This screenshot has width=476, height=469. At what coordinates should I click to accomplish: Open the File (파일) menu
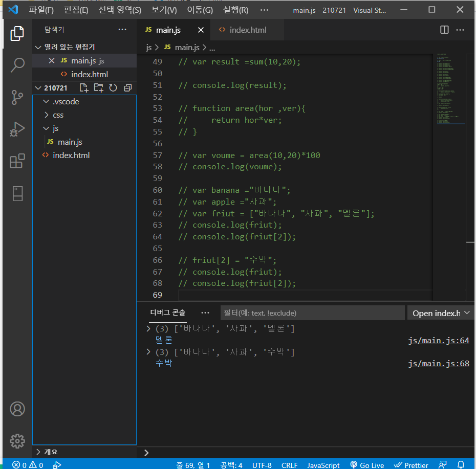(41, 10)
